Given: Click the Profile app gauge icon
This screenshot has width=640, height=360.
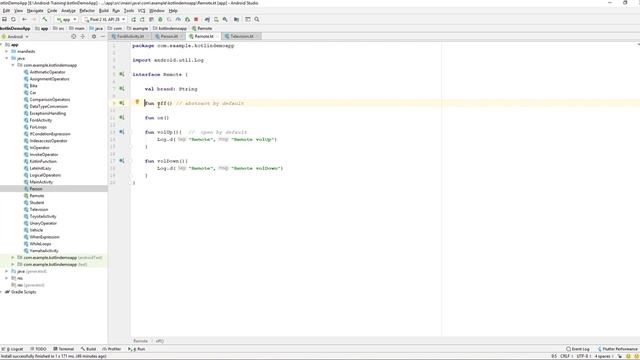Looking at the screenshot, I should pyautogui.click(x=178, y=19).
